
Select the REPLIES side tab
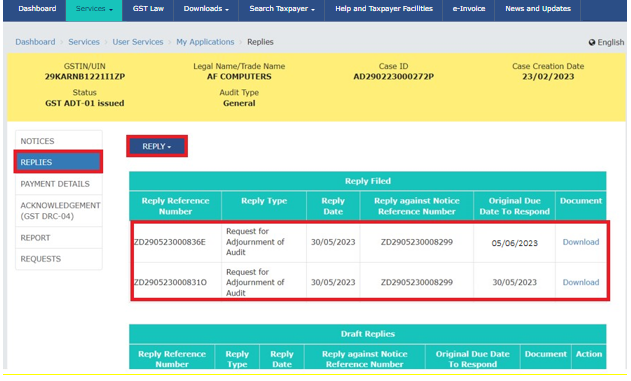coord(58,162)
